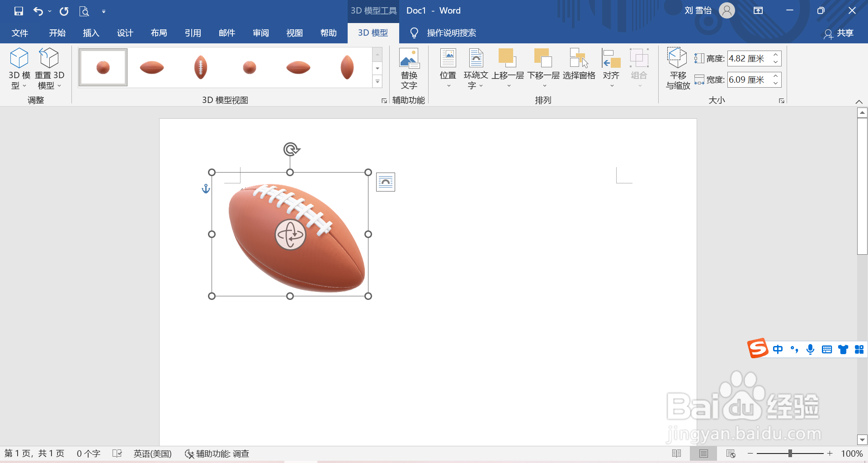Click 操作说明搜索 to search commands
This screenshot has height=463, width=868.
[451, 33]
